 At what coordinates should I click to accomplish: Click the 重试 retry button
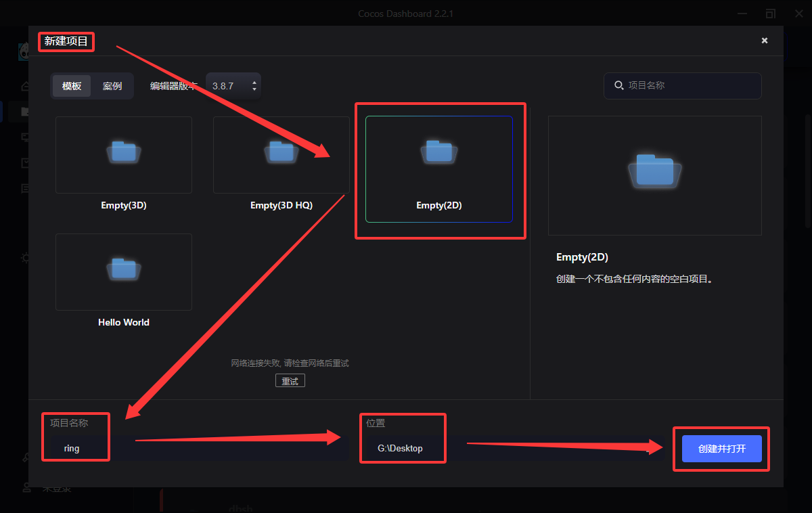pyautogui.click(x=290, y=381)
